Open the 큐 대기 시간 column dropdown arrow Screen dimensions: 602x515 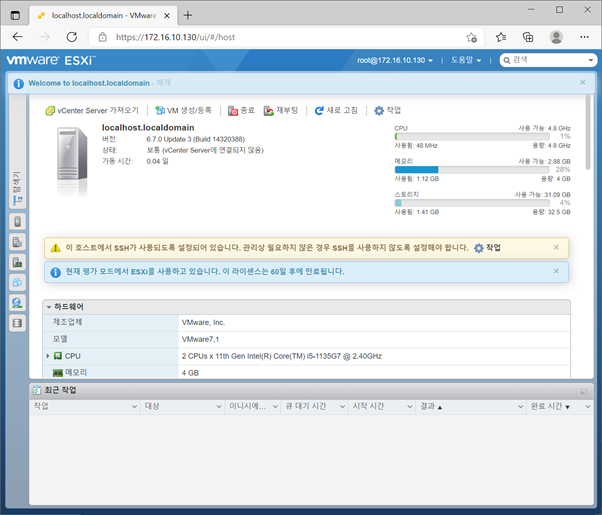tap(342, 406)
